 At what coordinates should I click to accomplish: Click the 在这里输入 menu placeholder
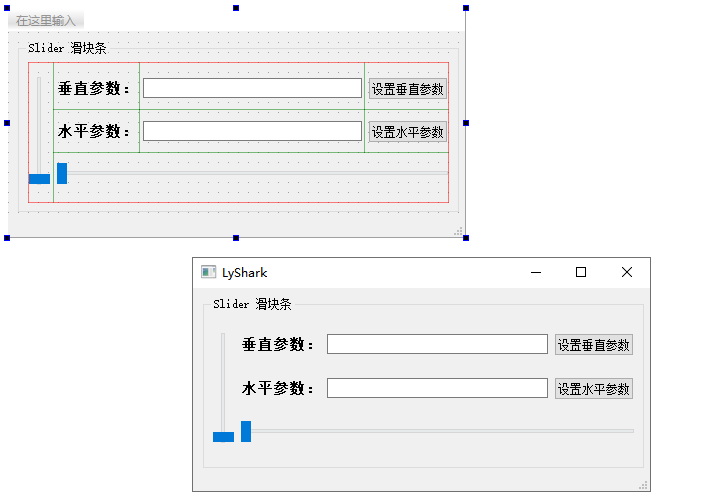(46, 20)
